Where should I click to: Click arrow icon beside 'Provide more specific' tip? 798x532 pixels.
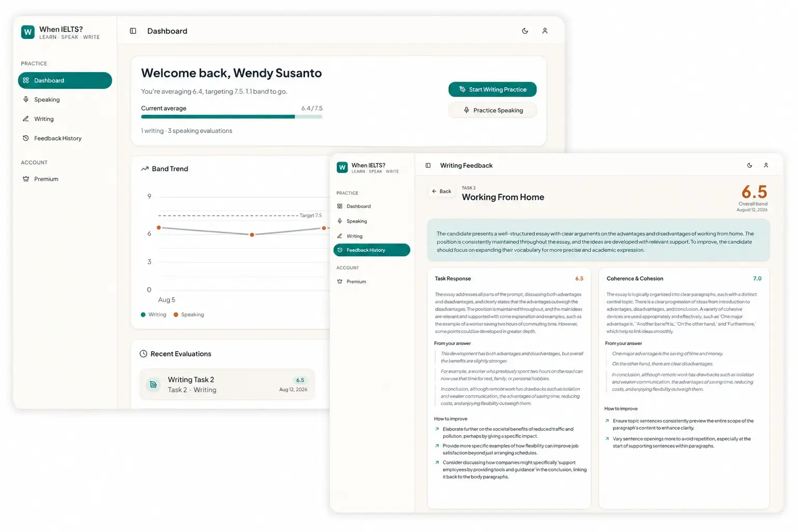pos(437,446)
